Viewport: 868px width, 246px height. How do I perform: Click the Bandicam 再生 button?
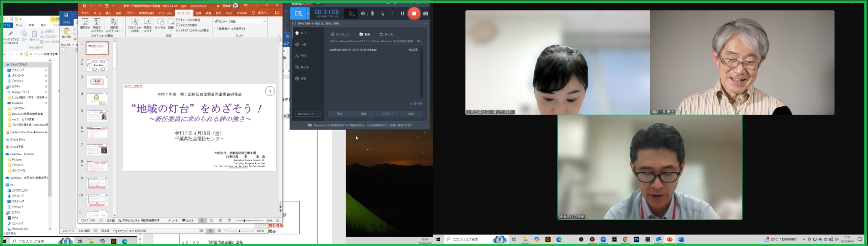(x=340, y=114)
